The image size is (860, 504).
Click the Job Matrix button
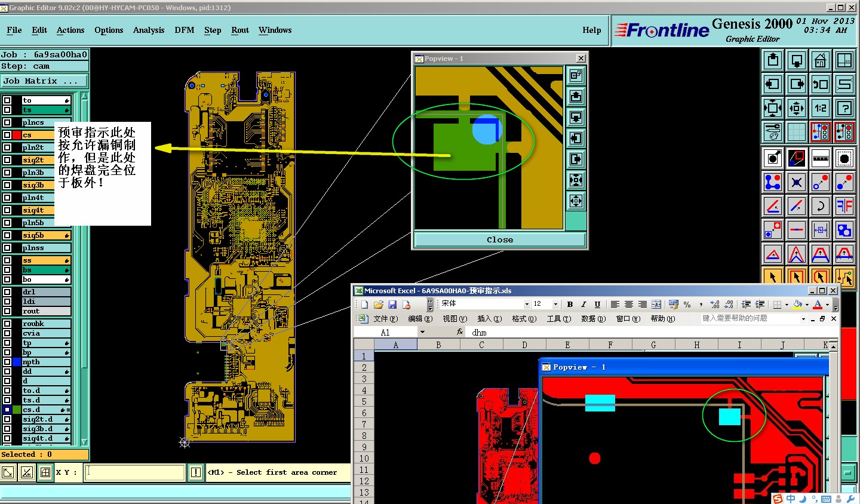click(45, 81)
